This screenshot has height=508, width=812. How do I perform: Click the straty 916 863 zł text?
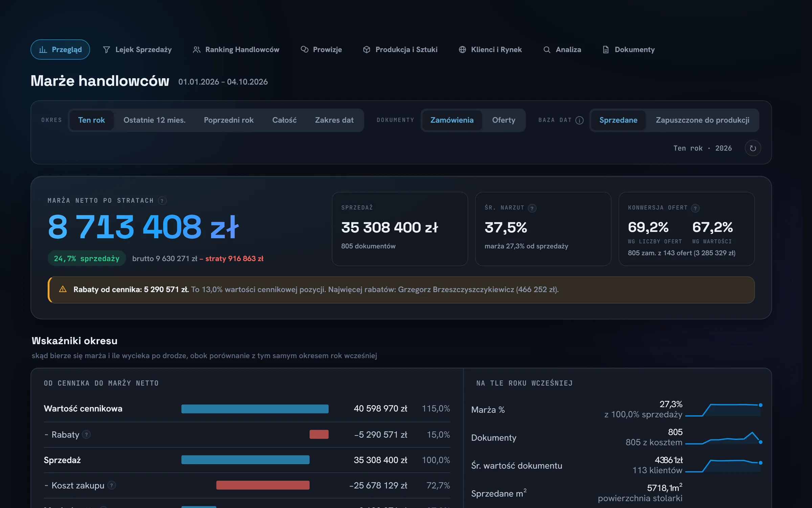234,258
